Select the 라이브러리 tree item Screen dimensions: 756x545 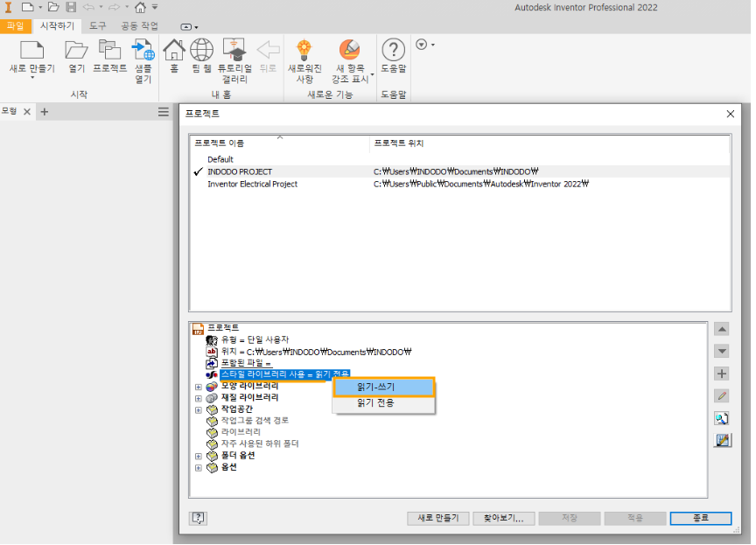[241, 432]
